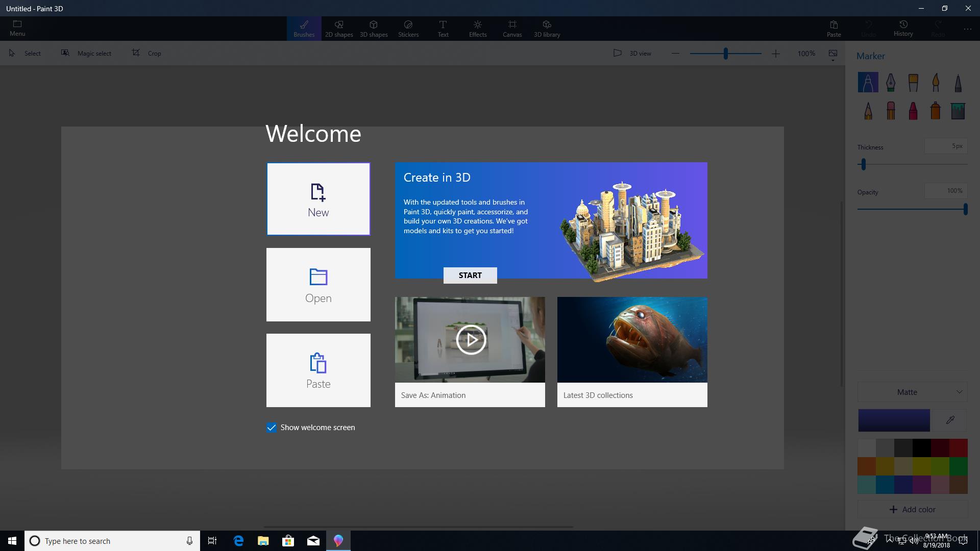Zoom in with the plus icon
The image size is (980, 551).
click(775, 53)
